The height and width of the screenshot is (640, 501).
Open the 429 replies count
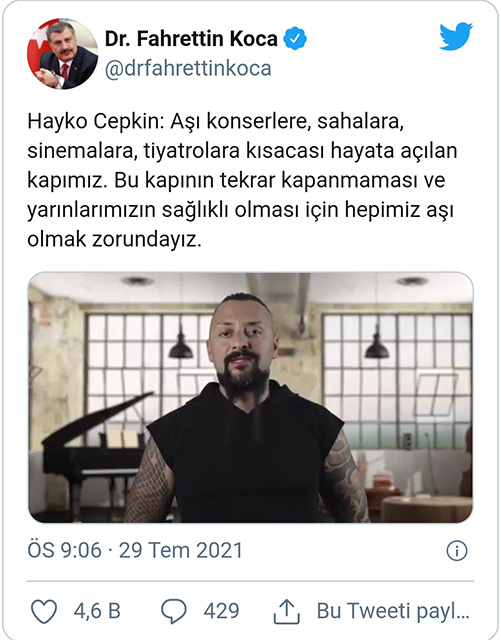tap(221, 611)
